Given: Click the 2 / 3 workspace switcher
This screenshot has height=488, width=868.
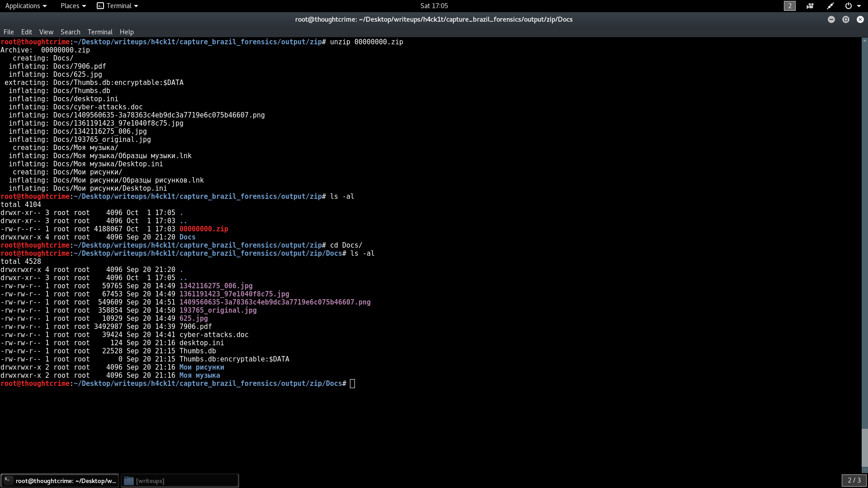Looking at the screenshot, I should (854, 480).
